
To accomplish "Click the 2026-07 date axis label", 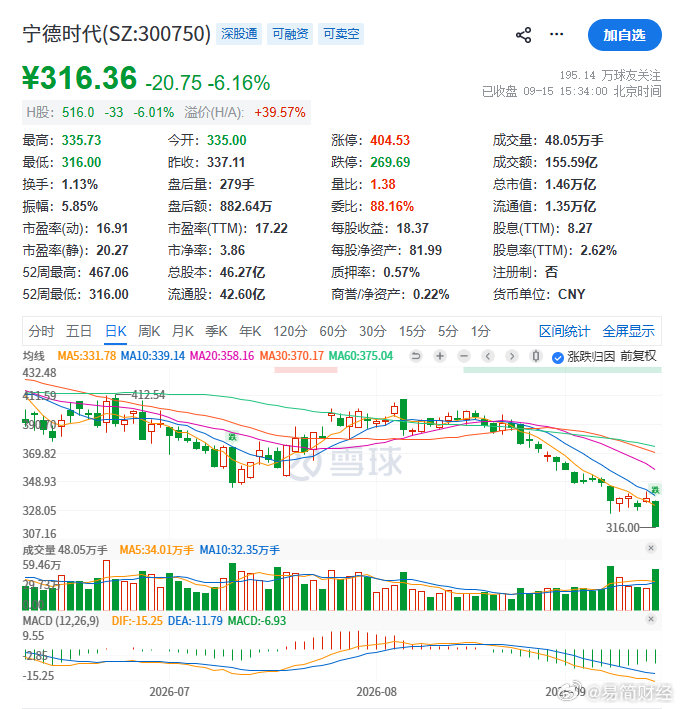I will (169, 692).
